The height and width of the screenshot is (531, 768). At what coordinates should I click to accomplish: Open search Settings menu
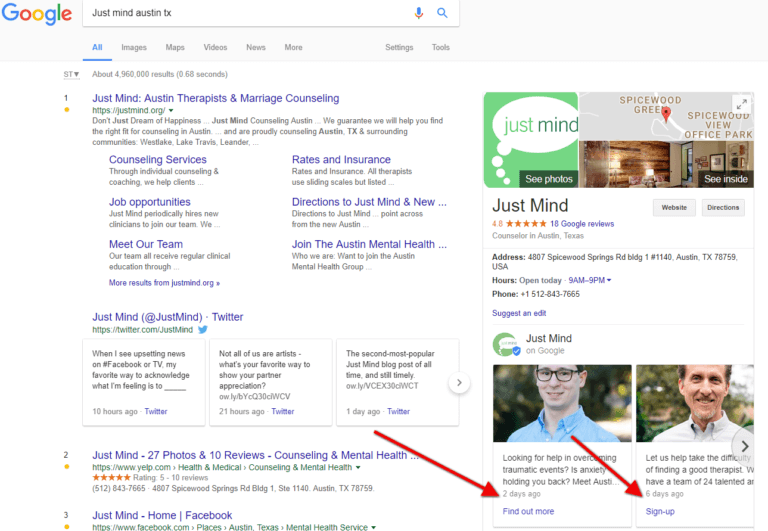pyautogui.click(x=399, y=48)
